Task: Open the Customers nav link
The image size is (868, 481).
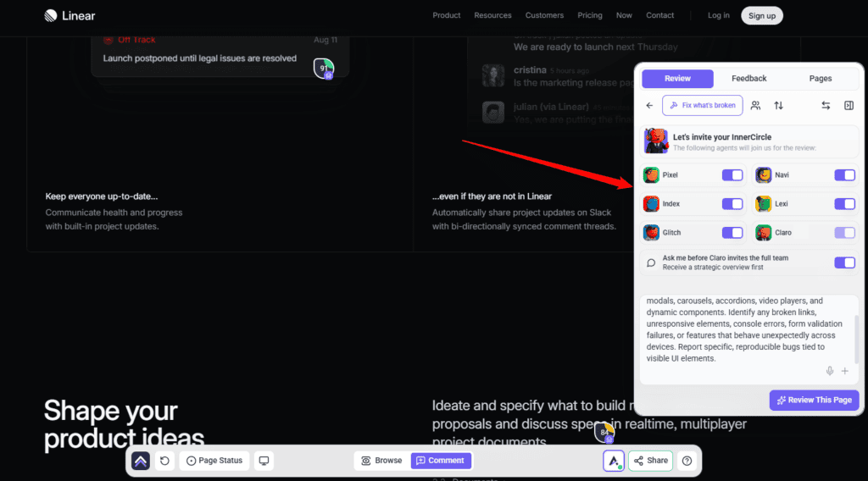Action: [544, 15]
